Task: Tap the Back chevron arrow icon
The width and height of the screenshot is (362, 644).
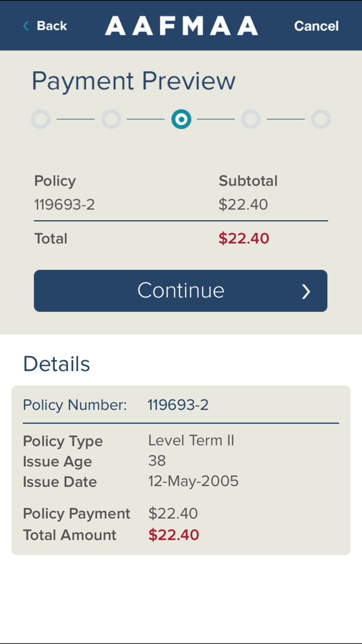Action: tap(26, 26)
